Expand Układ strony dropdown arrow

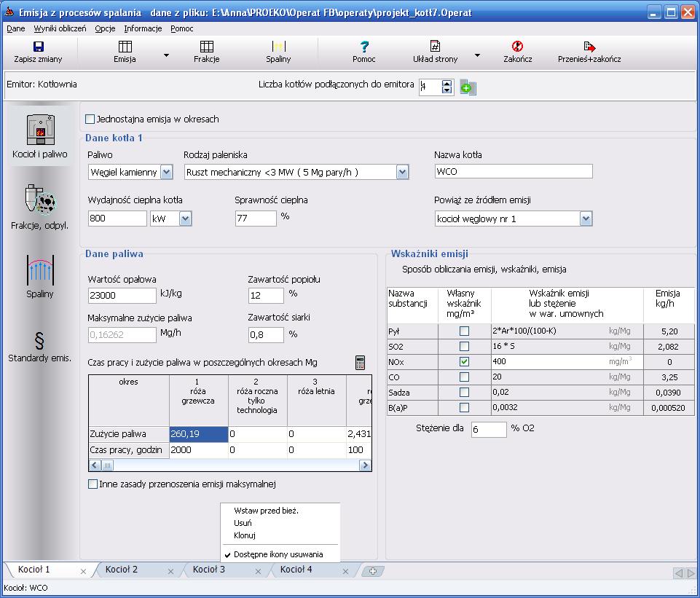tap(477, 55)
